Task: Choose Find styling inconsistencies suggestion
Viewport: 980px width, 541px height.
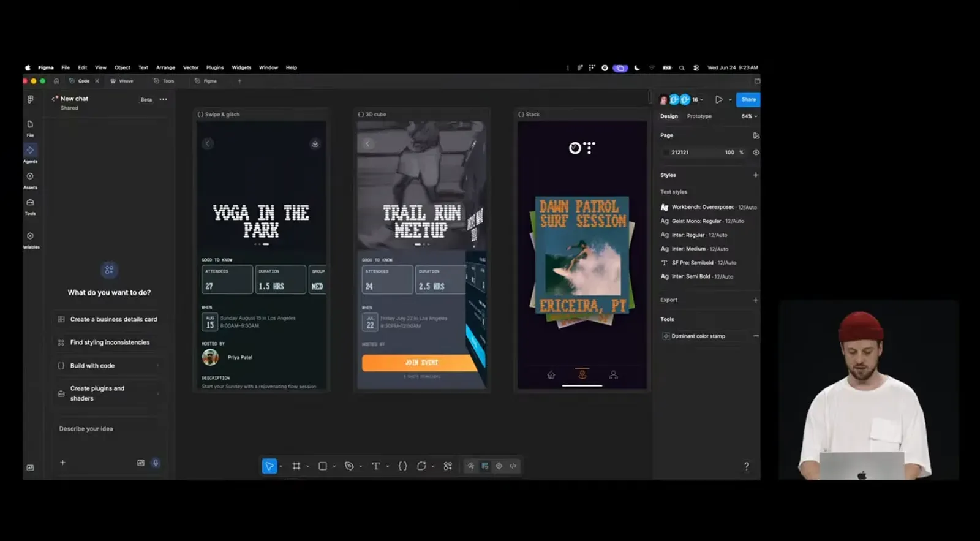Action: pyautogui.click(x=108, y=342)
